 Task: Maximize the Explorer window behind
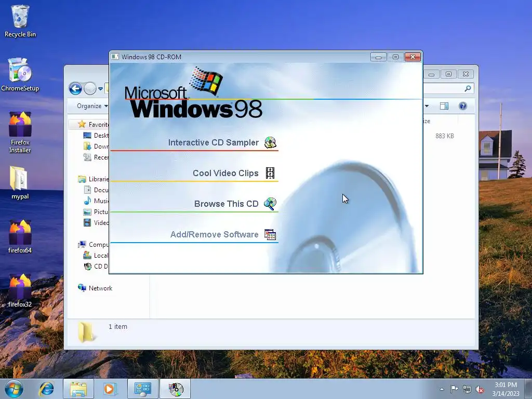[x=448, y=74]
